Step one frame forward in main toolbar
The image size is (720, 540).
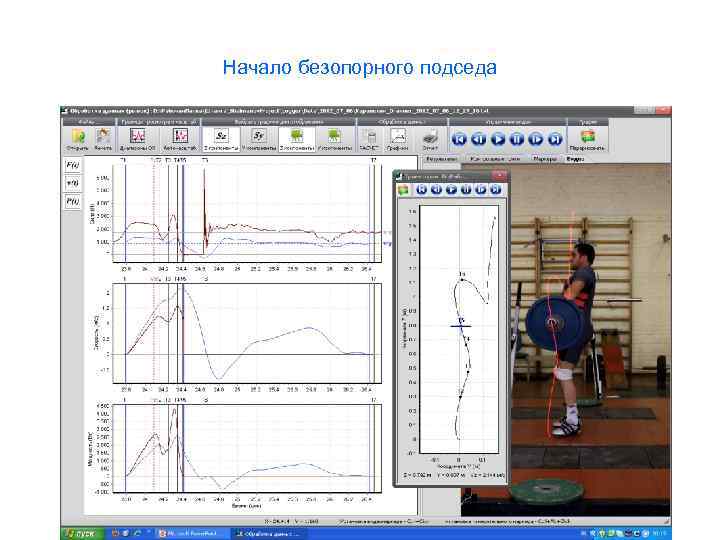point(535,139)
